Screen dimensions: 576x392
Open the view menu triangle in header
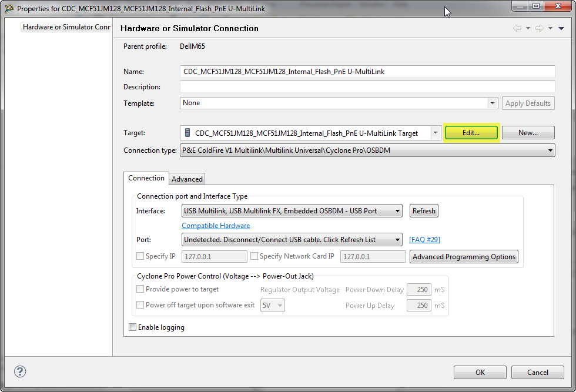561,28
